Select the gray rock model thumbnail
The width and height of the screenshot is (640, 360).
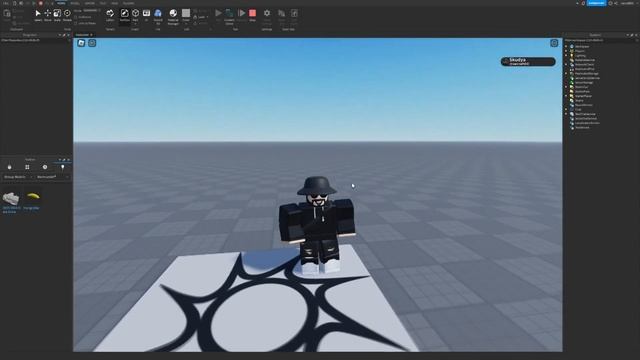pos(11,199)
